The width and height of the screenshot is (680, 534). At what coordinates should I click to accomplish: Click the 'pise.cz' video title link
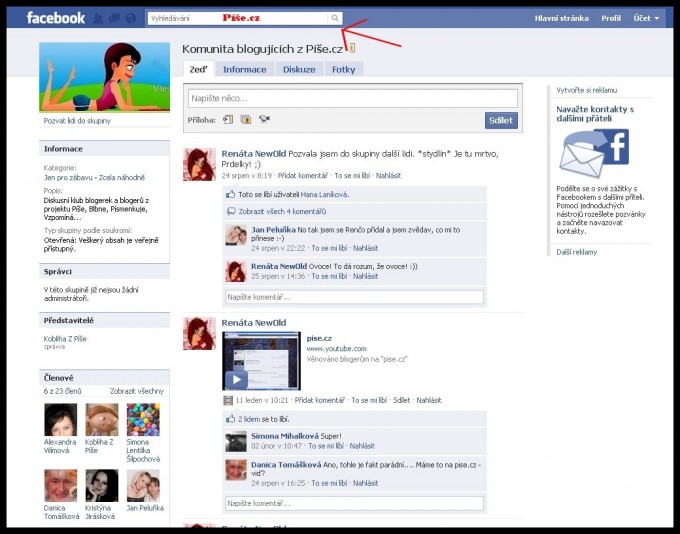click(319, 338)
